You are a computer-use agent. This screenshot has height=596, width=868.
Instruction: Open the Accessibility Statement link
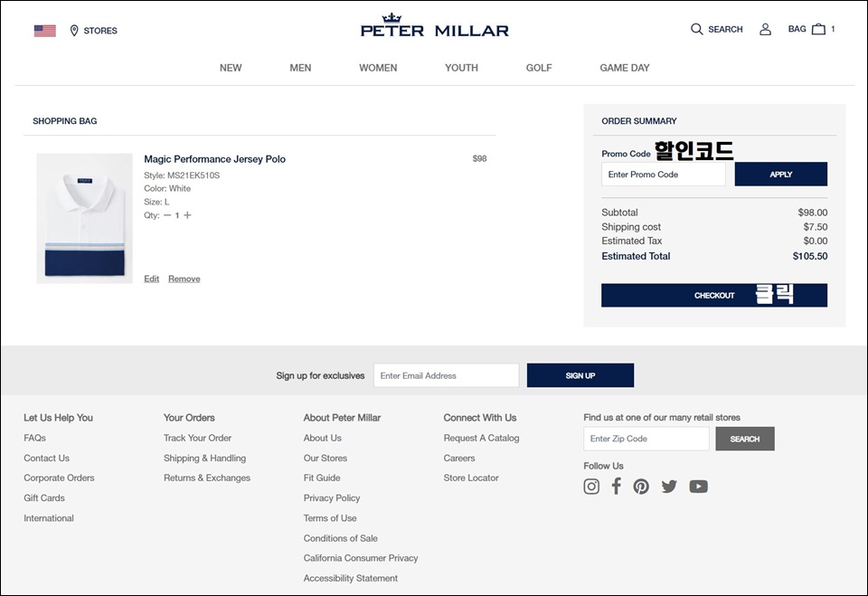(351, 578)
